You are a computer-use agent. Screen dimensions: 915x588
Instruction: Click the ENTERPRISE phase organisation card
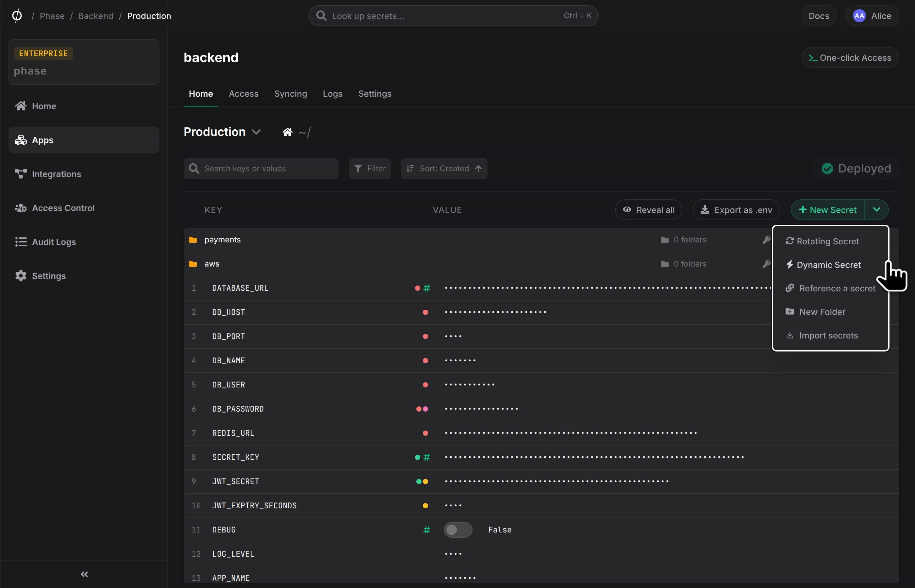click(84, 62)
